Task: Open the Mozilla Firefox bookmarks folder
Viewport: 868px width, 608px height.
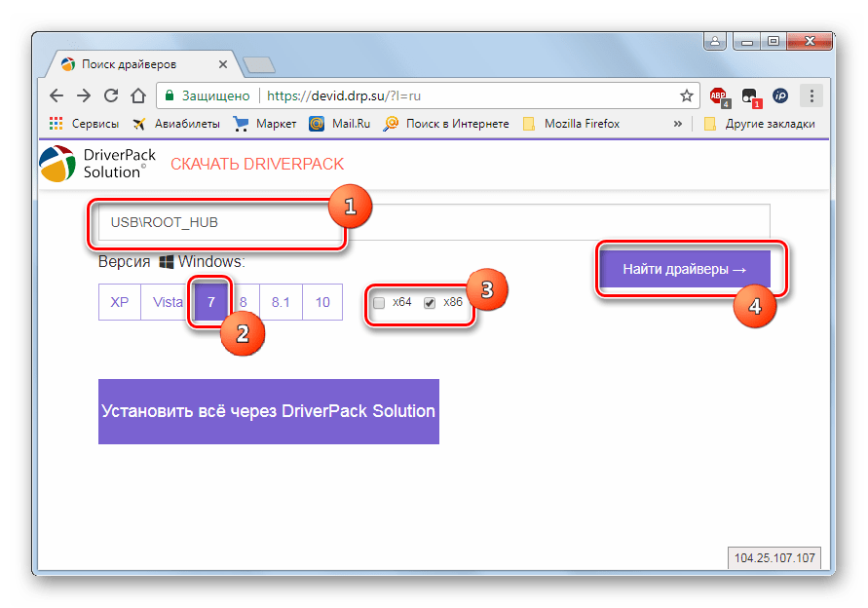Action: [x=572, y=124]
